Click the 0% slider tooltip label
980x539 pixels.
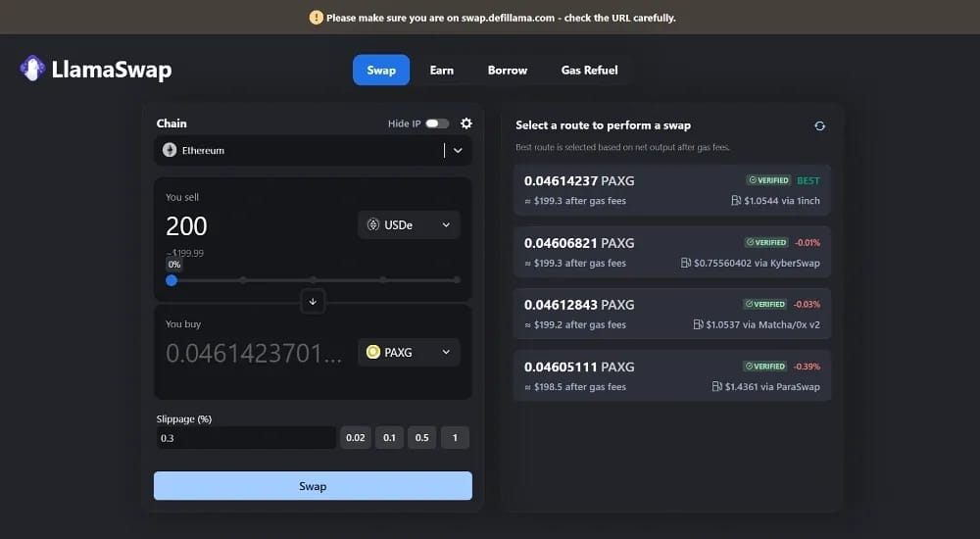click(174, 265)
